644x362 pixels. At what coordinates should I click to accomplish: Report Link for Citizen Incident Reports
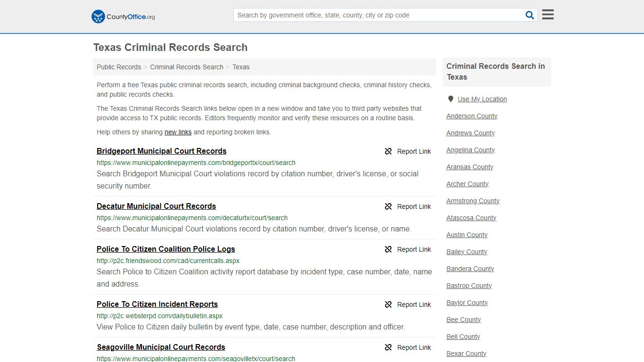pyautogui.click(x=414, y=304)
